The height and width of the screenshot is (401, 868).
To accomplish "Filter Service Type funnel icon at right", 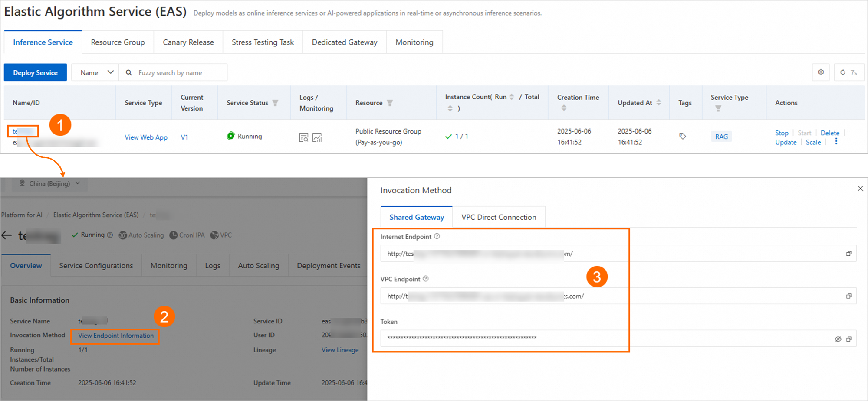I will tap(718, 108).
